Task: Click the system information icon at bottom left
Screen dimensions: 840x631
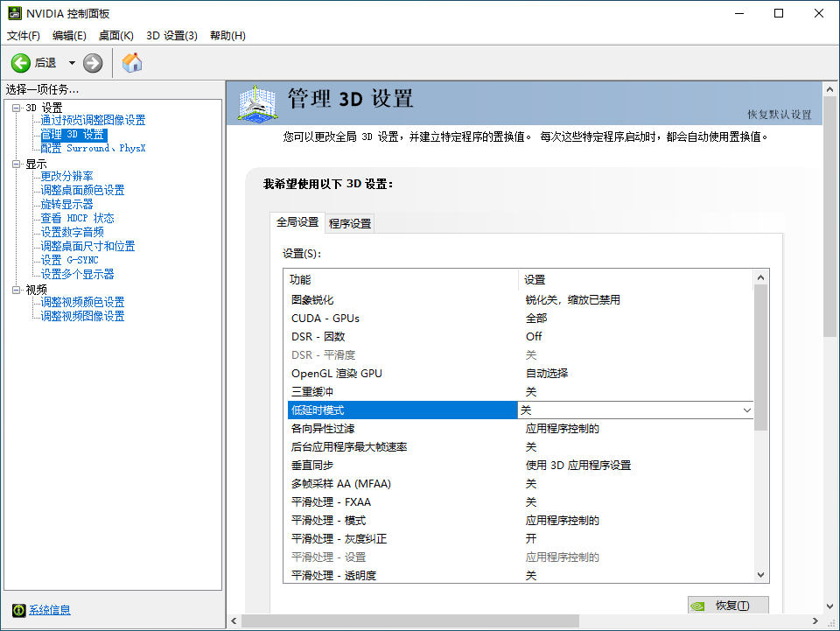Action: (x=19, y=610)
